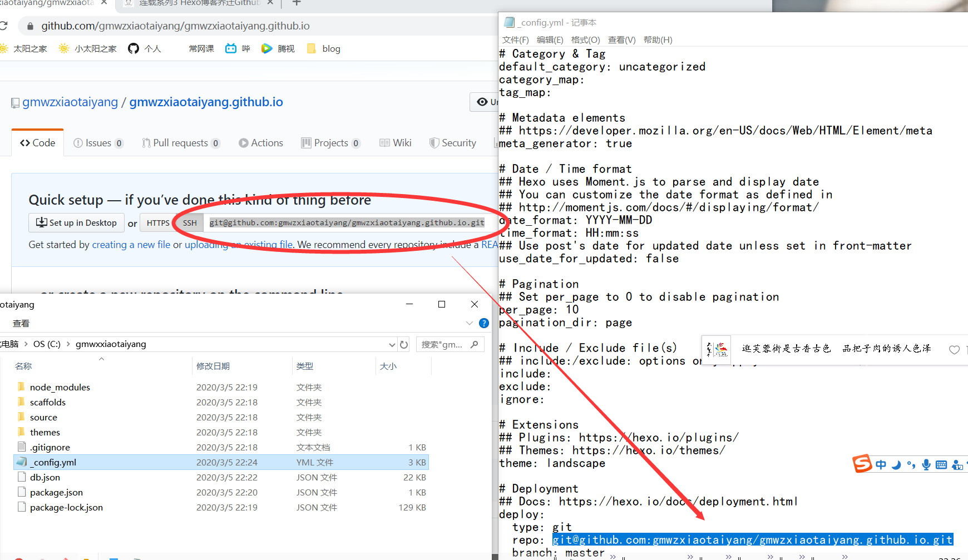Image resolution: width=968 pixels, height=560 pixels.
Task: Open the 查看(V) menu in Notepad
Action: (x=621, y=40)
